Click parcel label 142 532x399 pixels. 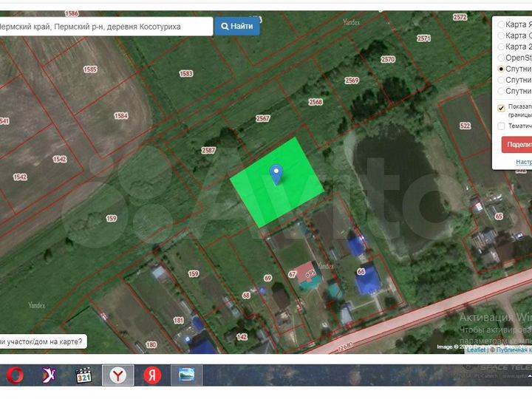[x=242, y=337]
